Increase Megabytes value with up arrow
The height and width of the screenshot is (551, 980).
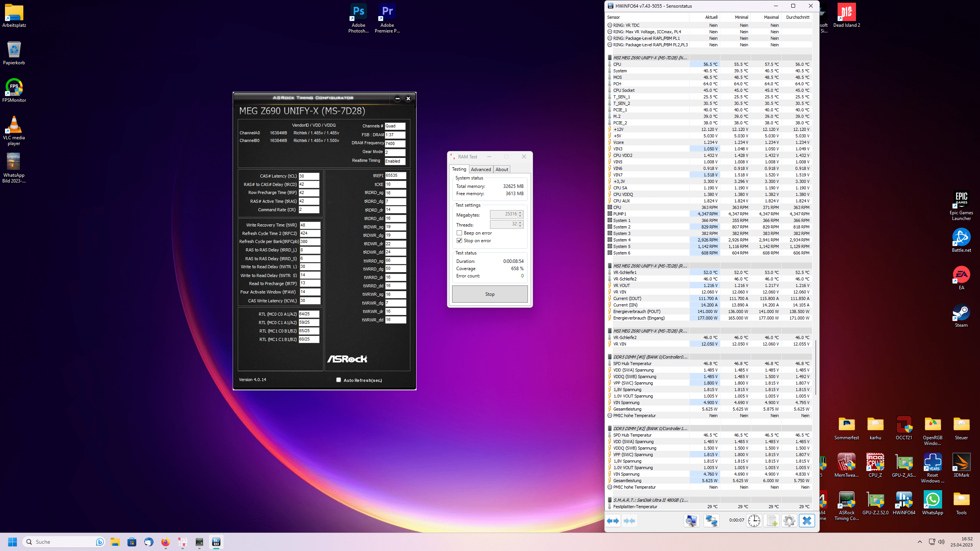point(520,212)
